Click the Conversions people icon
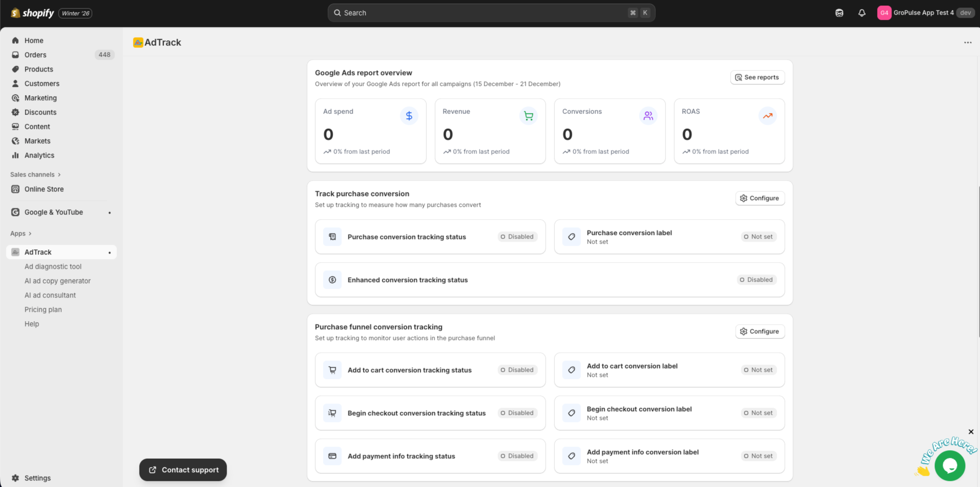980x487 pixels. pos(648,115)
